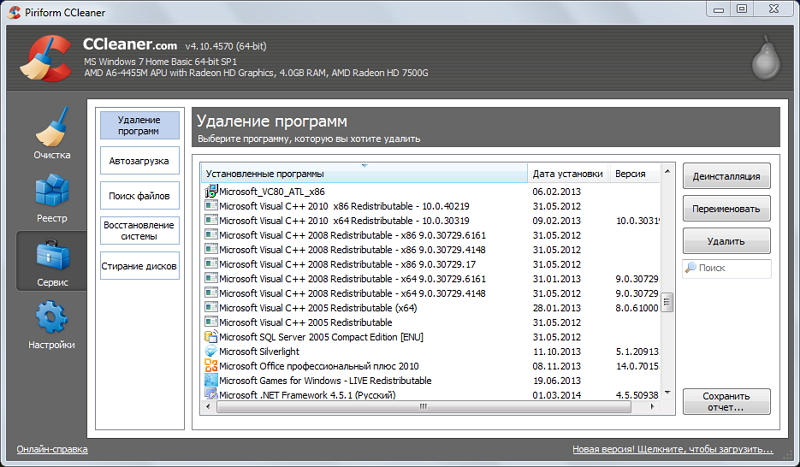Sort list by Дата установки column

click(568, 174)
